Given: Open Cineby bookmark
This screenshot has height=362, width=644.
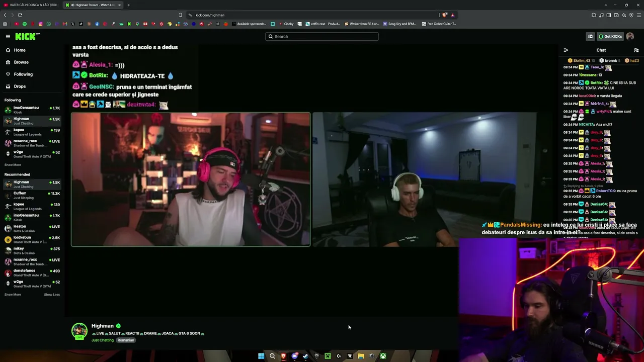Looking at the screenshot, I should pos(286,24).
